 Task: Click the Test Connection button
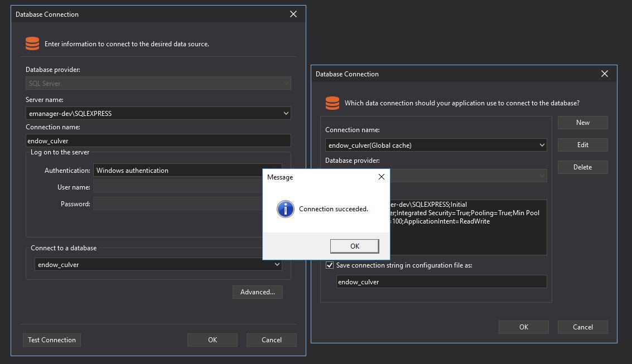(52, 340)
